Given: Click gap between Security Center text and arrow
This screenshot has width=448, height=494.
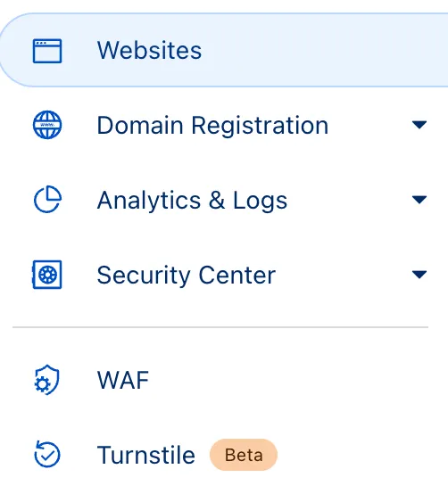Looking at the screenshot, I should (344, 275).
